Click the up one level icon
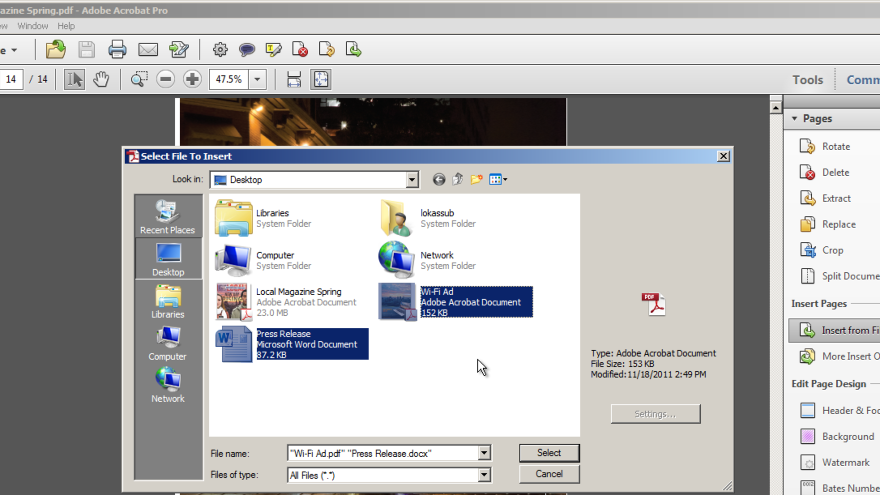 pyautogui.click(x=458, y=180)
